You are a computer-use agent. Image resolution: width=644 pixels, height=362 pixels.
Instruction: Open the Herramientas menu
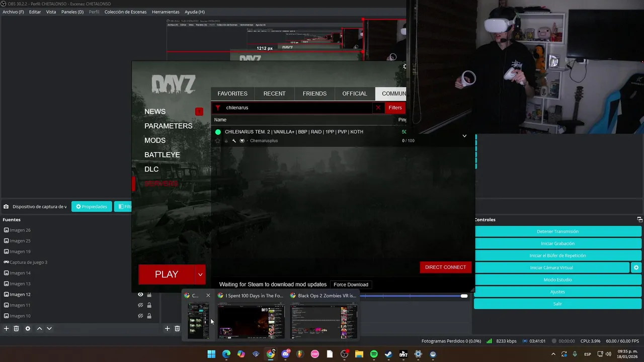(166, 12)
